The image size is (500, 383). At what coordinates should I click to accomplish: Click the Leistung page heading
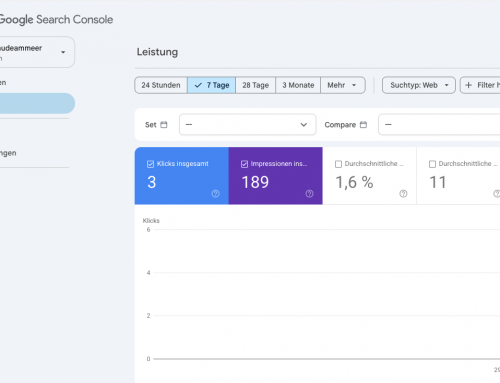pyautogui.click(x=157, y=52)
